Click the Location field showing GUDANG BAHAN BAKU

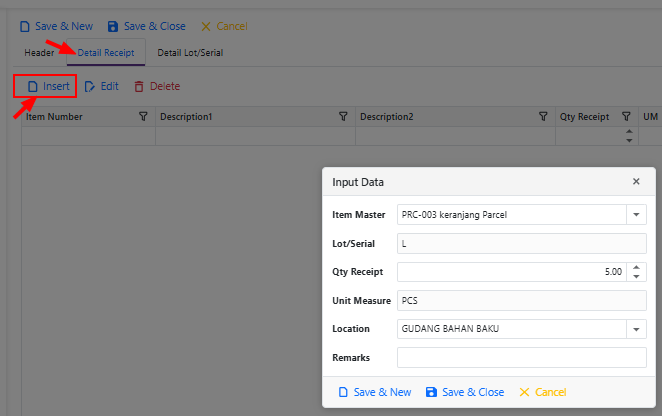coord(512,329)
